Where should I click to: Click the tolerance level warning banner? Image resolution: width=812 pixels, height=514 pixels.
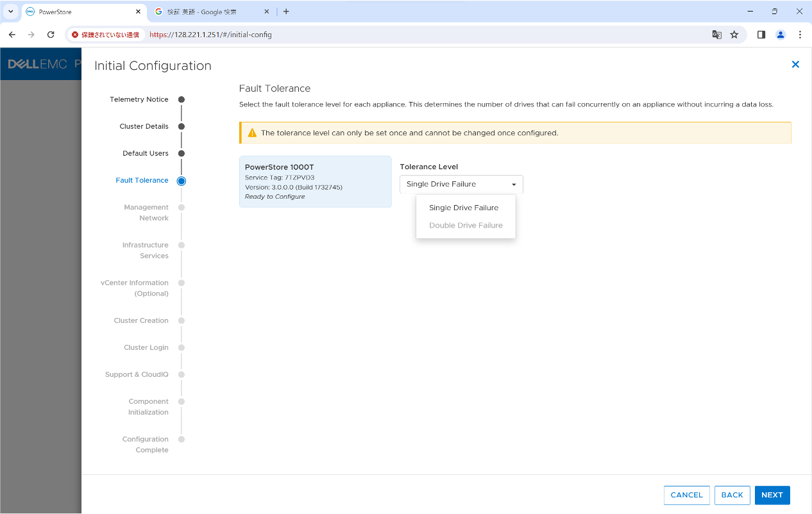coord(515,133)
